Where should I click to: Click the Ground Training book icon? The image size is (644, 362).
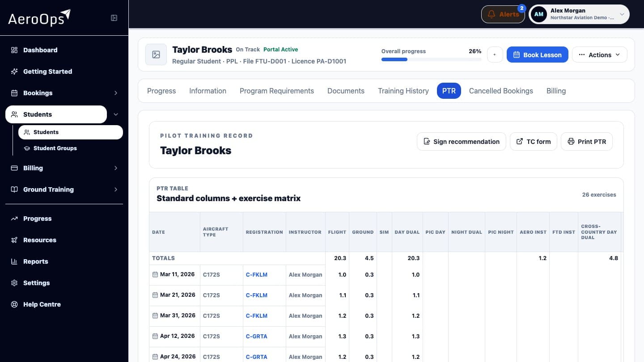14,189
